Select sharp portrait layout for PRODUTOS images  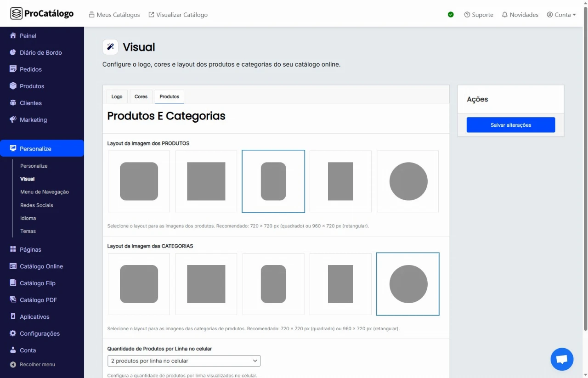tap(340, 181)
